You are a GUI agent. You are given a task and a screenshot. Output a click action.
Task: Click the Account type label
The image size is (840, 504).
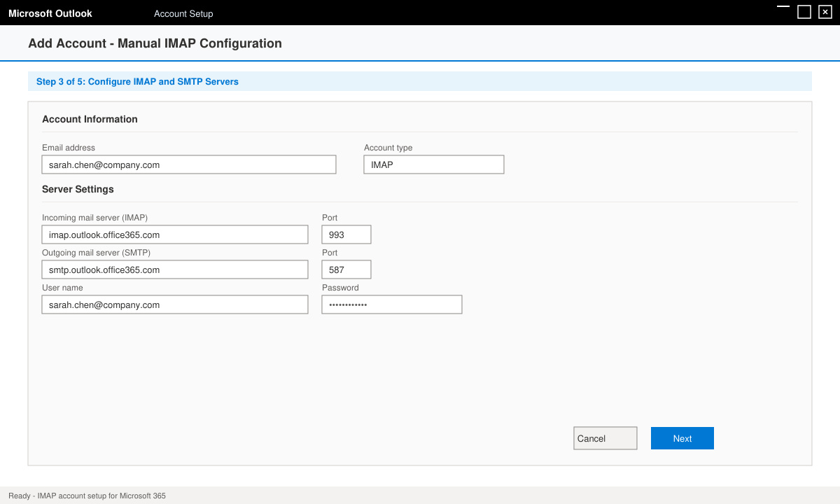pos(388,148)
